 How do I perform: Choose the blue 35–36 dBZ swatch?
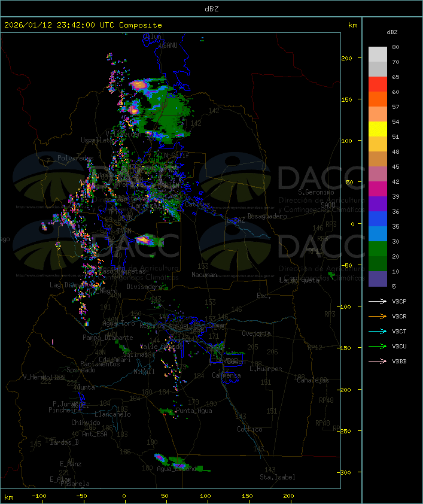[378, 219]
